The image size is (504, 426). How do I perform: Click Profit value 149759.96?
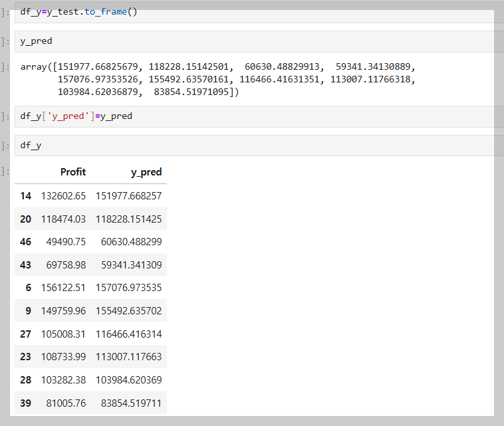click(x=63, y=311)
